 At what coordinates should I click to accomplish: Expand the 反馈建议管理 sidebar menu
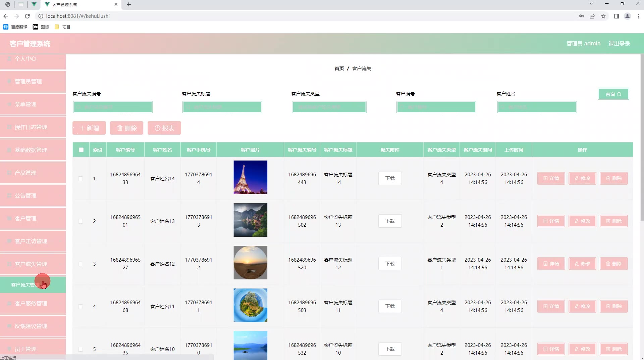[33, 326]
